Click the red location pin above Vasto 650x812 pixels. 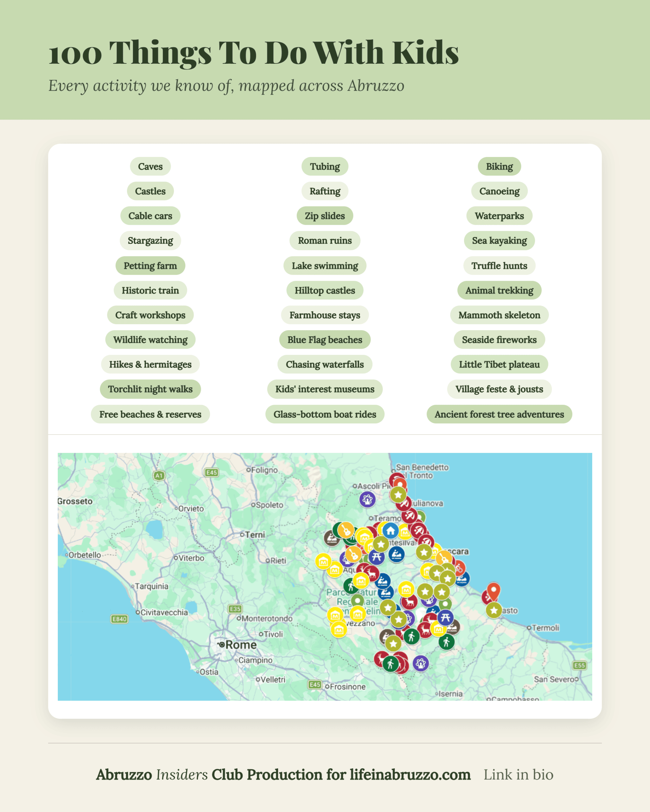494,591
